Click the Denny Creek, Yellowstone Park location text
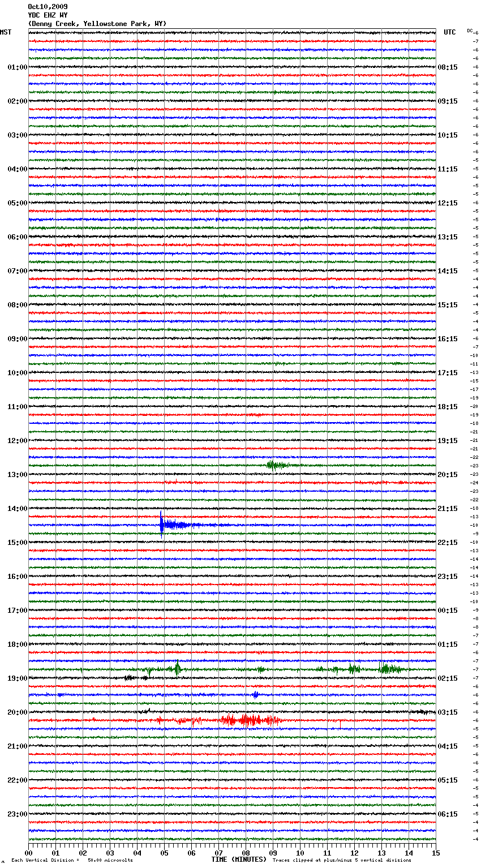Image resolution: width=481 pixels, height=868 pixels. click(97, 24)
